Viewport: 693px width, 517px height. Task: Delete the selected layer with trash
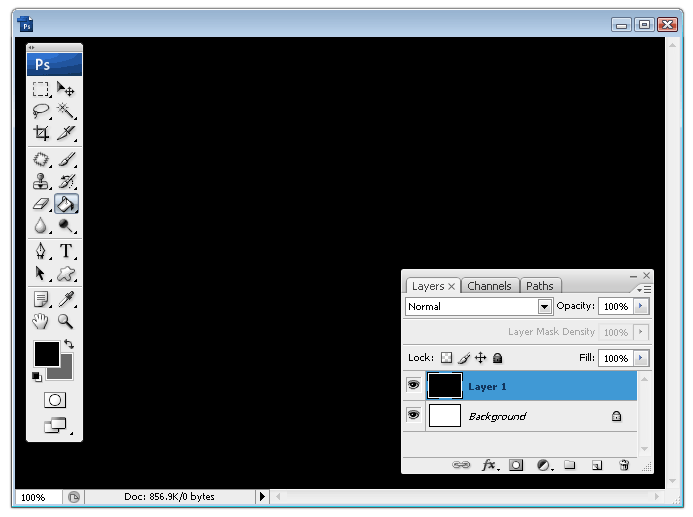[624, 465]
